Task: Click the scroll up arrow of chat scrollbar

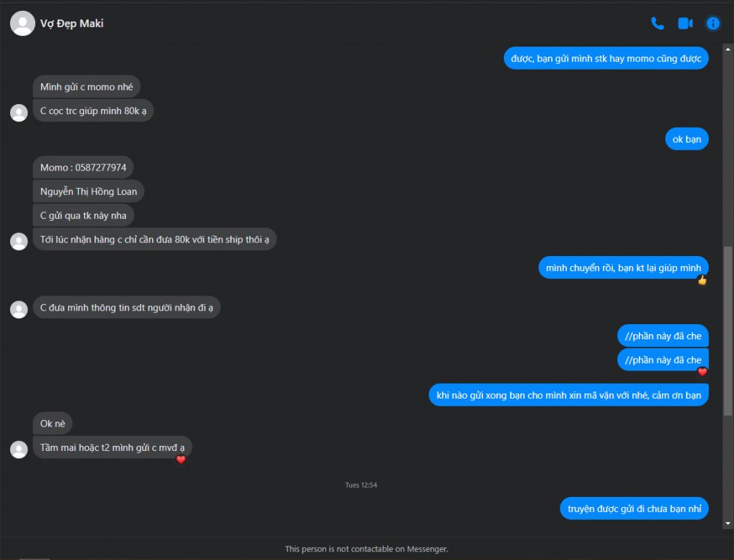Action: (728, 49)
